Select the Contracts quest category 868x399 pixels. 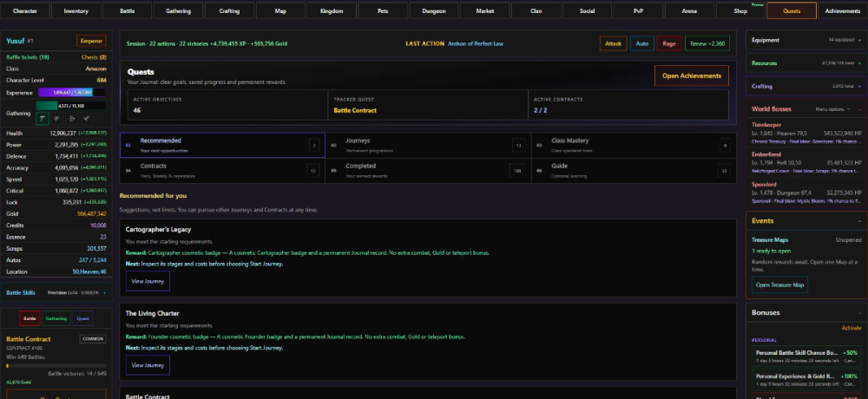click(x=222, y=171)
